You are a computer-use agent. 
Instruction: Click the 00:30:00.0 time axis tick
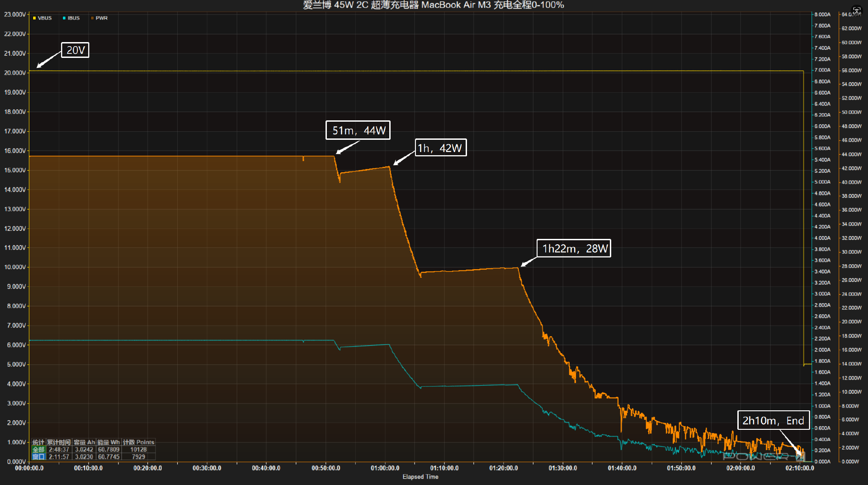(207, 468)
